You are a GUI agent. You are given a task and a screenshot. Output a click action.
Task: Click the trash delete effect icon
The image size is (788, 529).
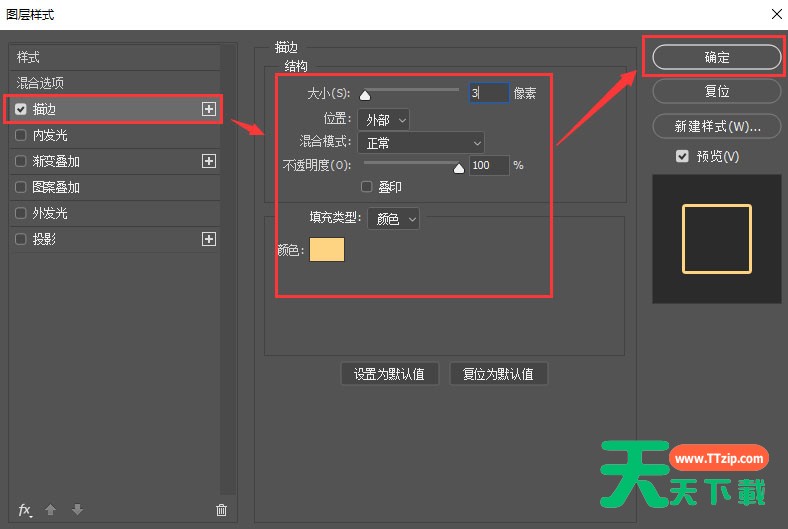221,510
